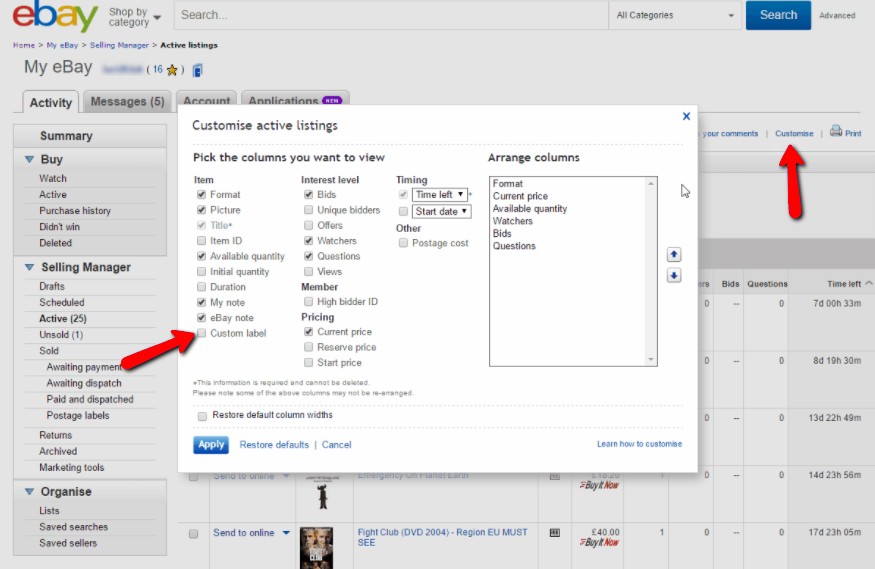The image size is (875, 569).
Task: Open the Messages (5) tab
Action: (127, 102)
